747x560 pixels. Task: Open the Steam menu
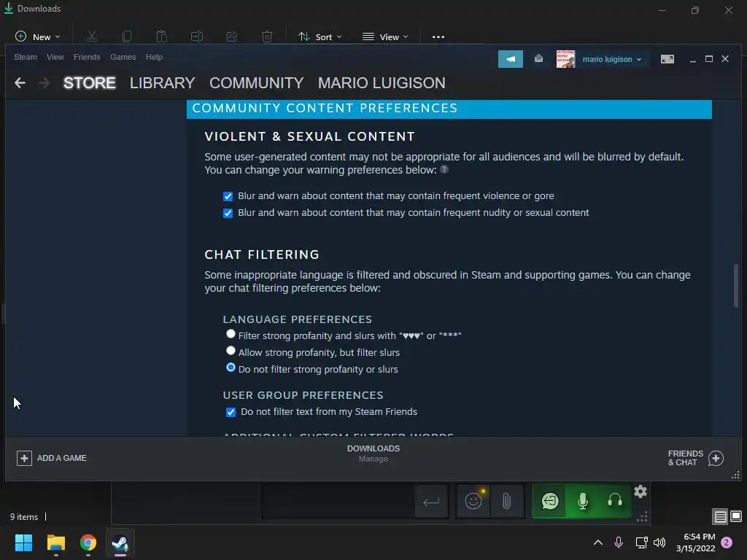tap(26, 57)
